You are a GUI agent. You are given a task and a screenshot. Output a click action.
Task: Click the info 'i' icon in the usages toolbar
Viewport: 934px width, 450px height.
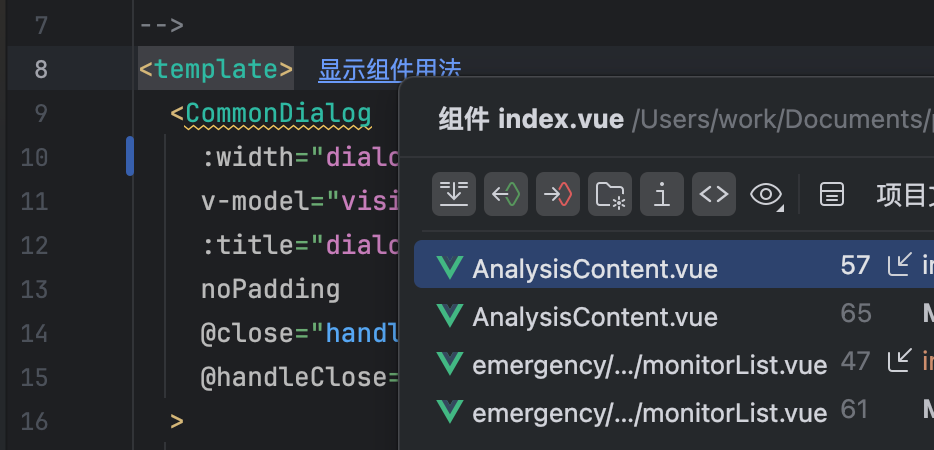pos(662,194)
